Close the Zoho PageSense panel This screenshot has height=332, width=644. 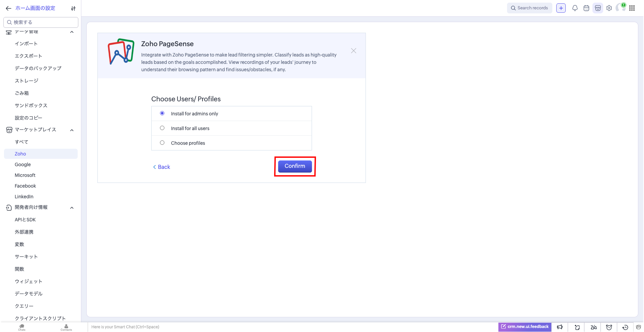tap(353, 51)
